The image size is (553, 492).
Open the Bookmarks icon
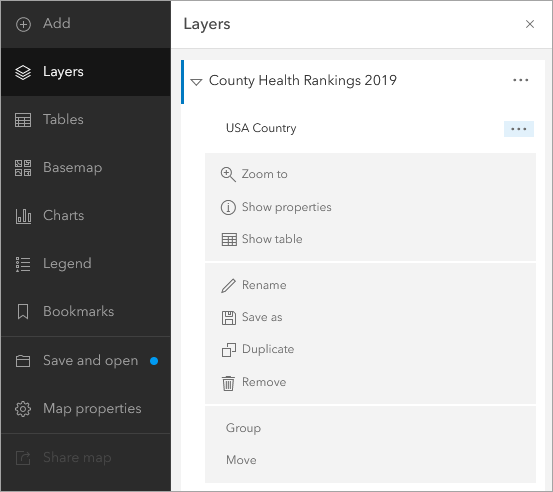click(x=23, y=312)
